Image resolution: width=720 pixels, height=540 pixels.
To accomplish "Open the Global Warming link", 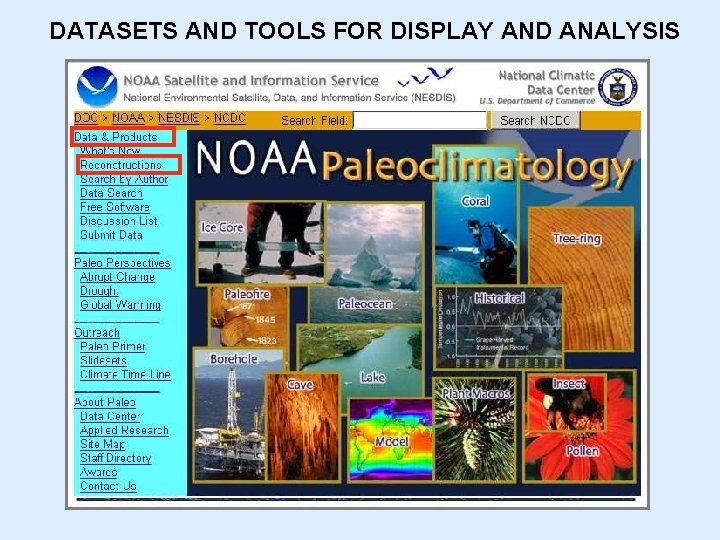I will 120,305.
